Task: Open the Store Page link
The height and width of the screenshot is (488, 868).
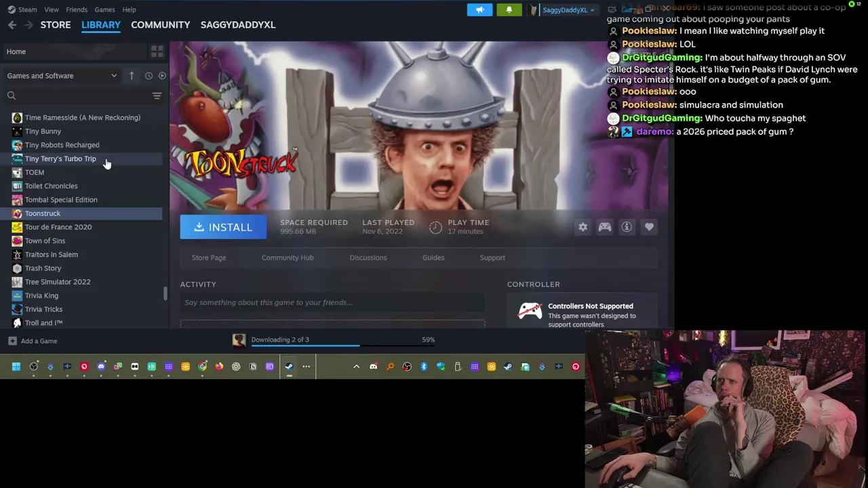Action: [209, 258]
